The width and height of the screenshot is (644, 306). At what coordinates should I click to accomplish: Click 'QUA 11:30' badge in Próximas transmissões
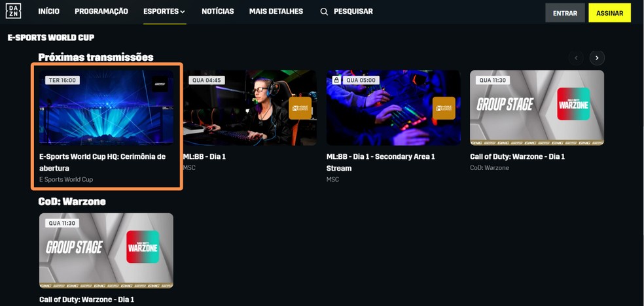click(493, 80)
